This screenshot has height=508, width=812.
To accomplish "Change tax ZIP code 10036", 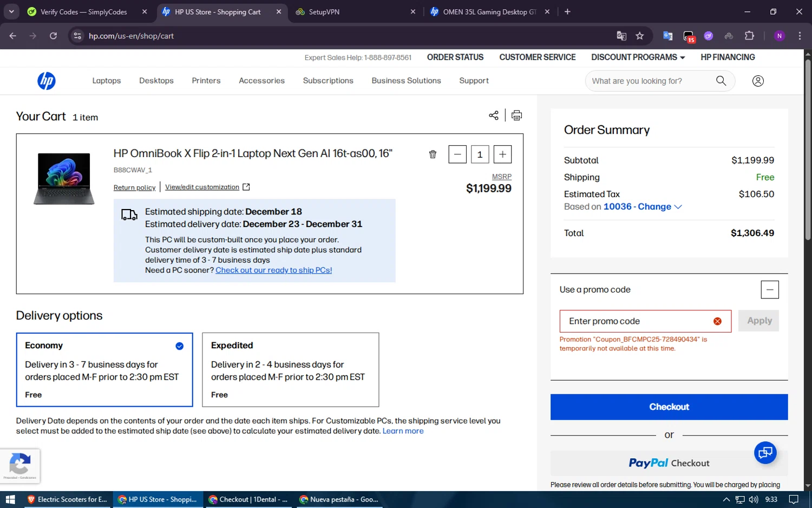I will coord(643,206).
